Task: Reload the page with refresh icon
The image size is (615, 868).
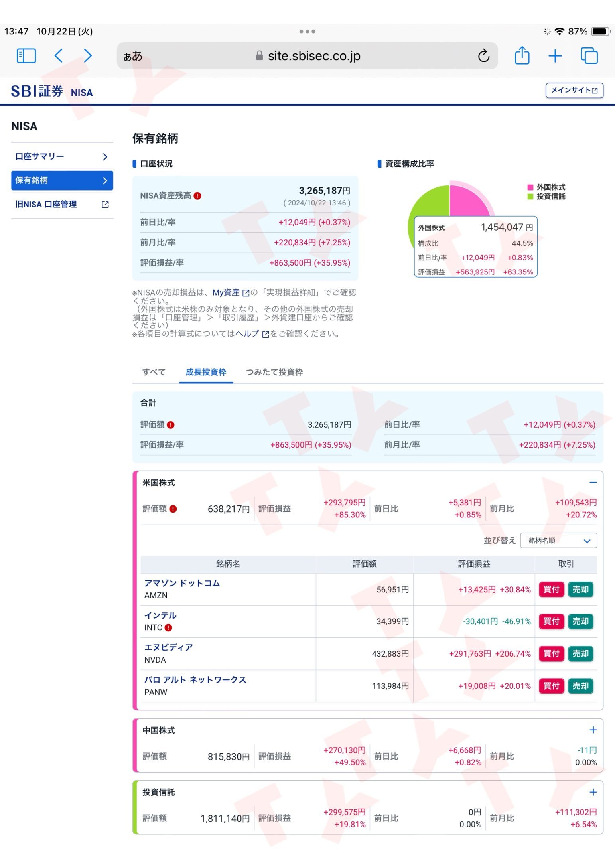Action: tap(483, 56)
